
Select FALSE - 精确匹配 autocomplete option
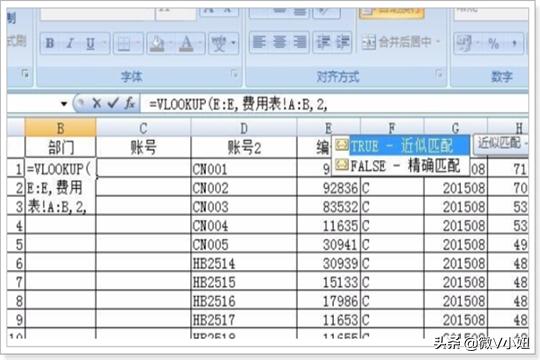click(401, 165)
